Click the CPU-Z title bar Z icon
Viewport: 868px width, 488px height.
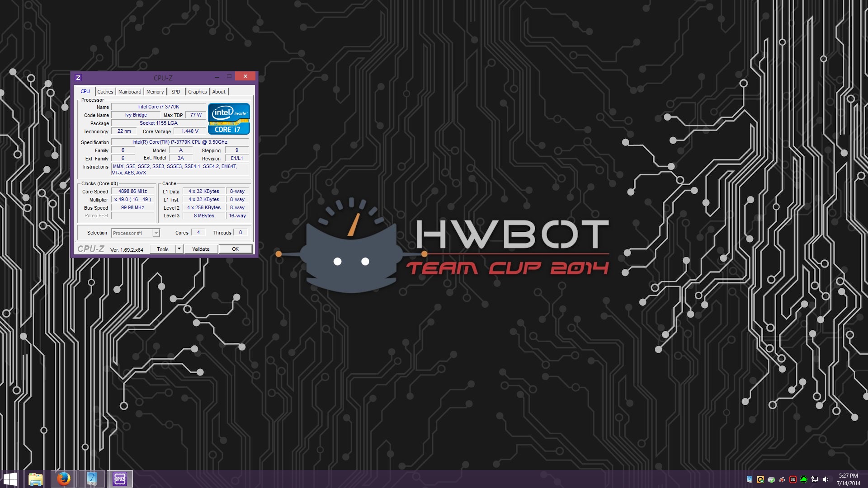78,77
